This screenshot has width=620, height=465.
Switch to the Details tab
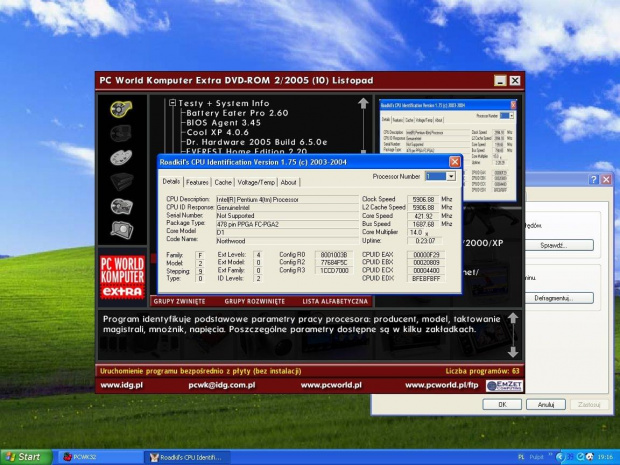171,181
